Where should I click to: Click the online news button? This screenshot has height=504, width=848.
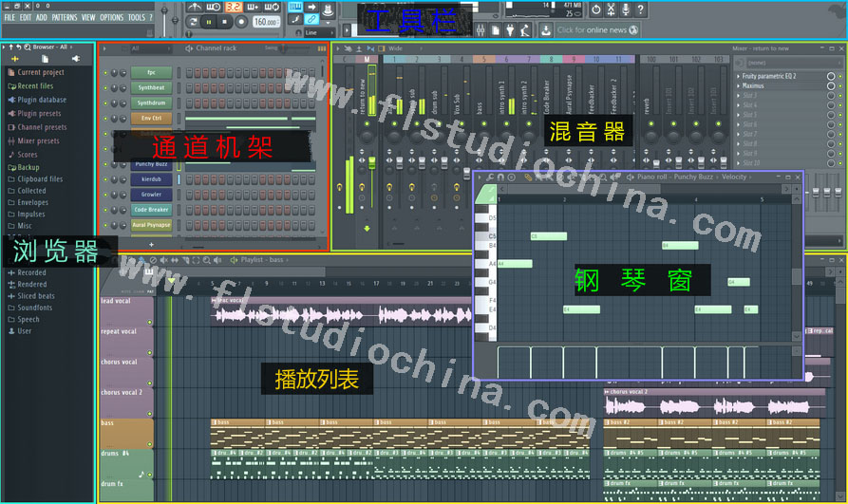click(597, 29)
